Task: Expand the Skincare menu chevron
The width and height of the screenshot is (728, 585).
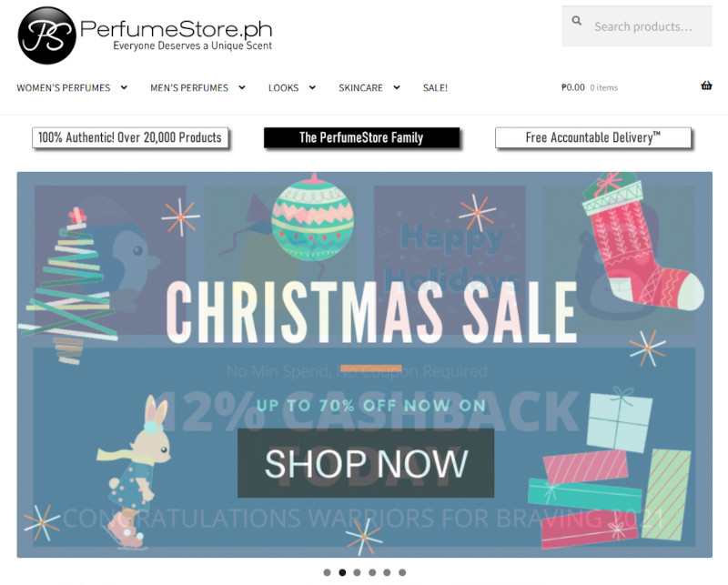Action: (397, 87)
